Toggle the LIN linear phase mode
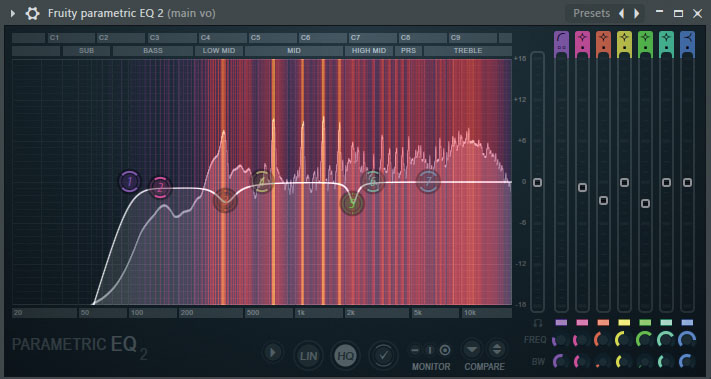Screen dimensions: 711x379 click(x=308, y=356)
